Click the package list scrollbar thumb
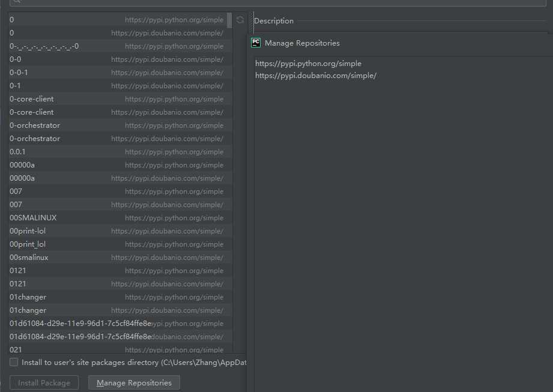Viewport: 553px width, 392px height. tap(229, 20)
